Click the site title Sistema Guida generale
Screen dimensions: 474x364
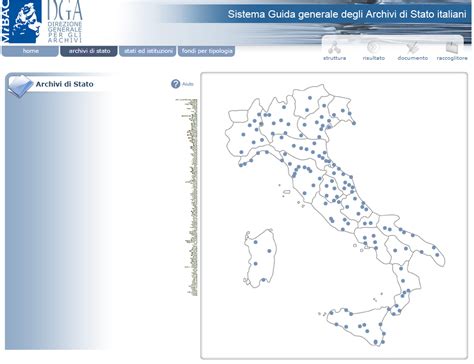(x=347, y=14)
